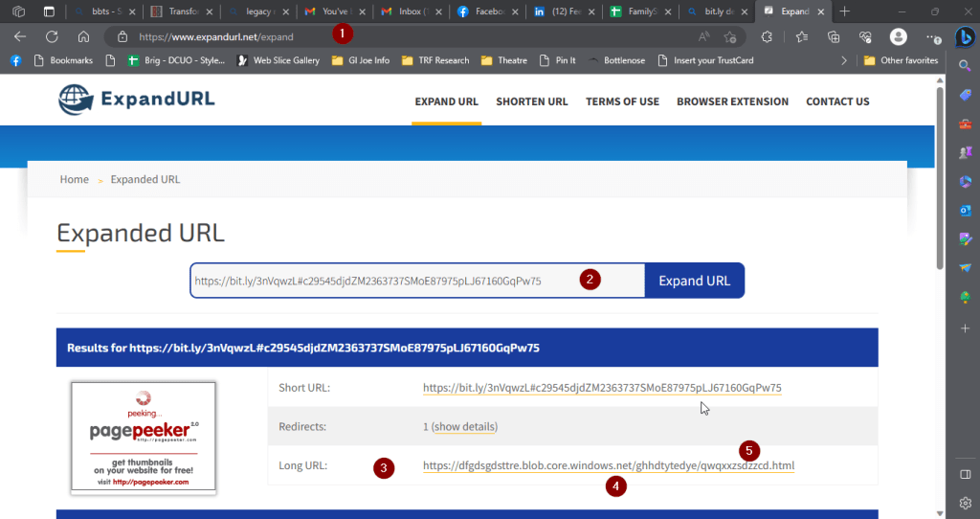Close the Transfor tab
The width and height of the screenshot is (980, 519).
coord(209,11)
